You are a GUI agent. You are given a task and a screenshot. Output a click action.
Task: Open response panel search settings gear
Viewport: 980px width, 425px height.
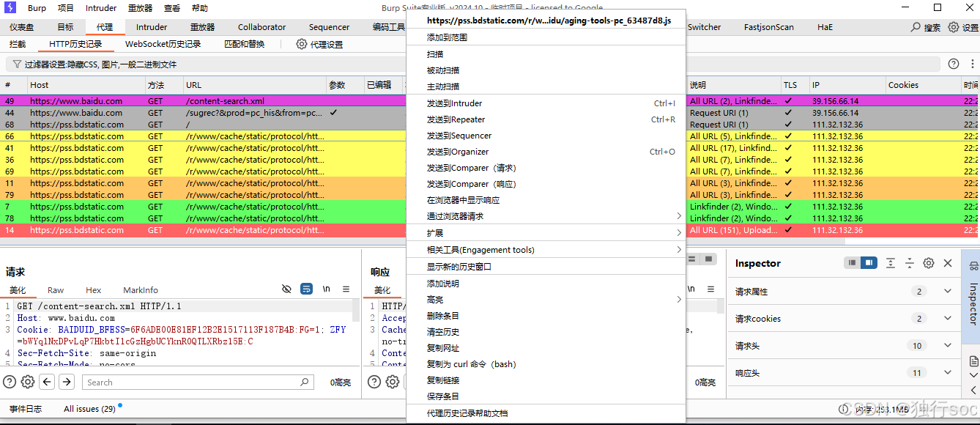393,382
